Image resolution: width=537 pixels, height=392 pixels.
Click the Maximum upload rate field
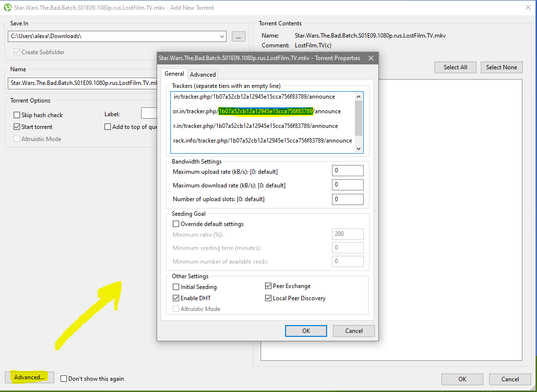348,170
